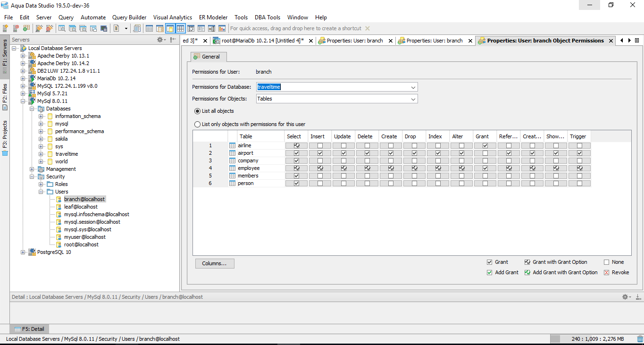The height and width of the screenshot is (345, 644).
Task: Expand the performance_schema database node
Action: click(41, 131)
